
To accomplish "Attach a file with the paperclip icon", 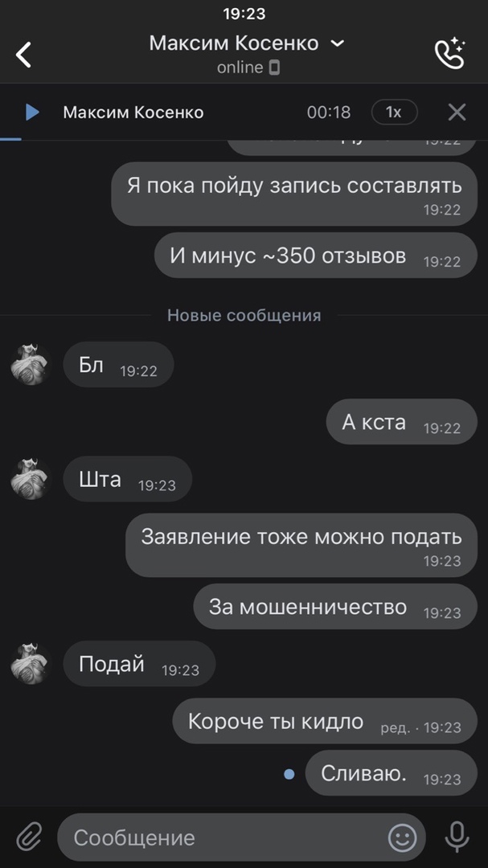I will pos(28,837).
